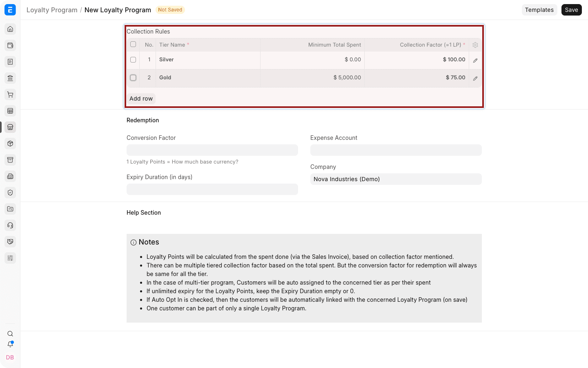
Task: Open the Company field dropdown
Action: [396, 179]
